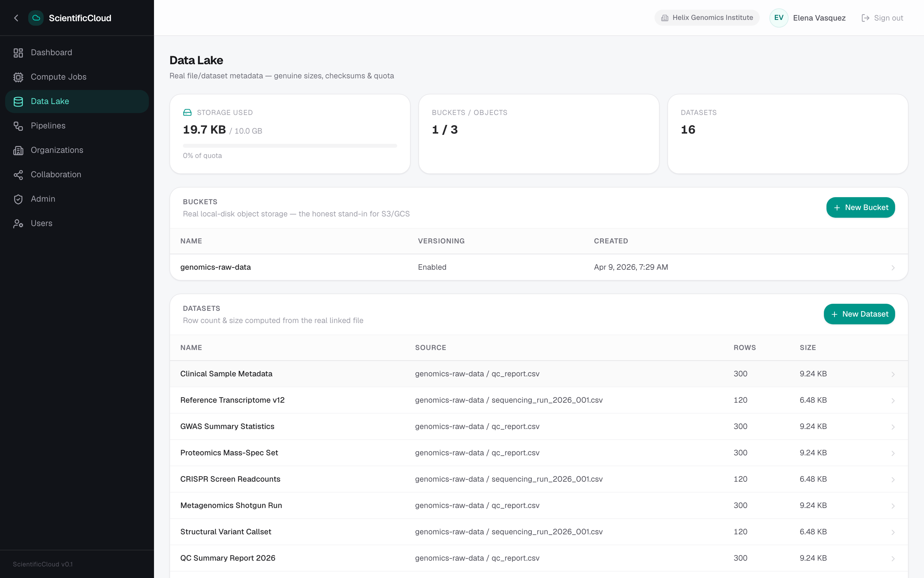Expand Clinical Sample Metadata row chevron
924x578 pixels.
click(893, 374)
